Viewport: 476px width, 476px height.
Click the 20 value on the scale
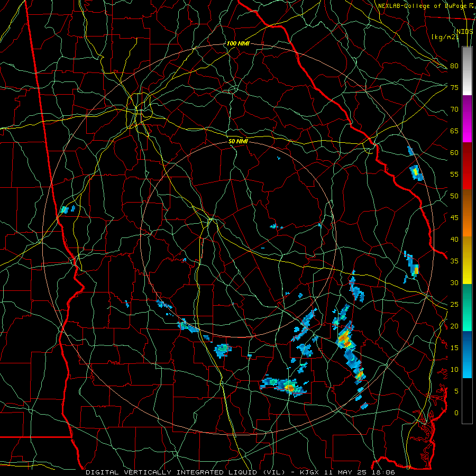454,326
